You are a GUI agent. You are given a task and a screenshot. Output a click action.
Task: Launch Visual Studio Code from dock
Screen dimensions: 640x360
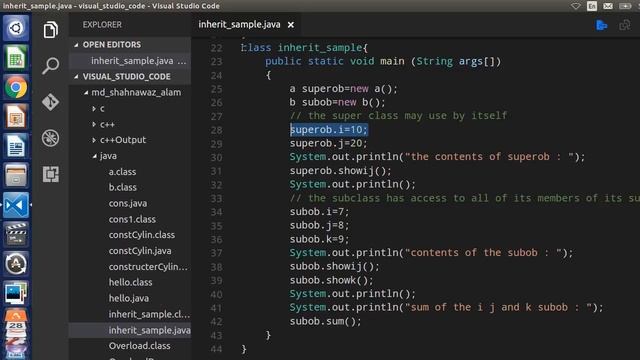coord(16,204)
